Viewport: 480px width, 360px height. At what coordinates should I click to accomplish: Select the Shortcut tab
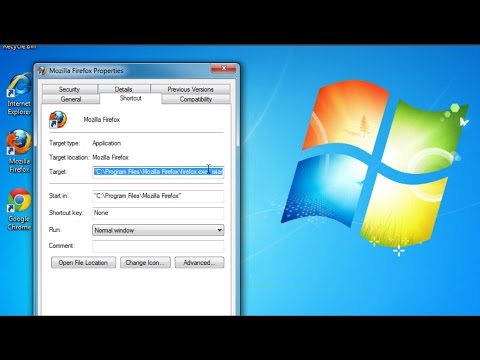(x=131, y=98)
